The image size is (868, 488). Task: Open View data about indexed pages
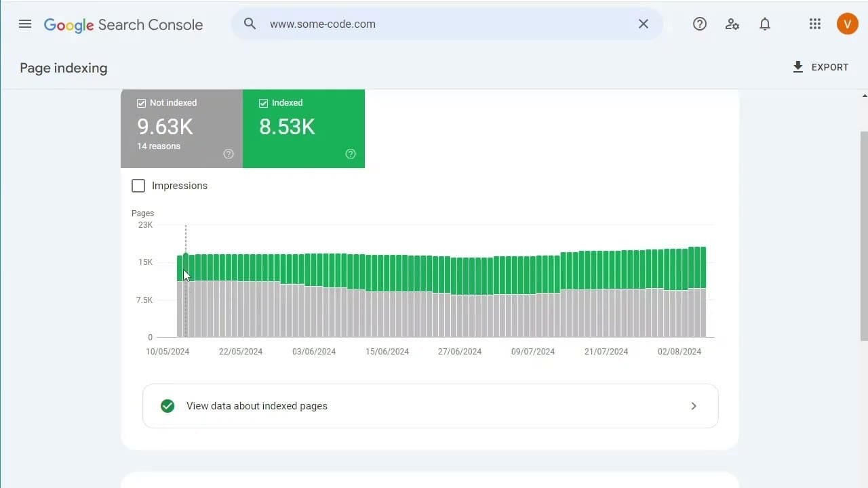430,406
